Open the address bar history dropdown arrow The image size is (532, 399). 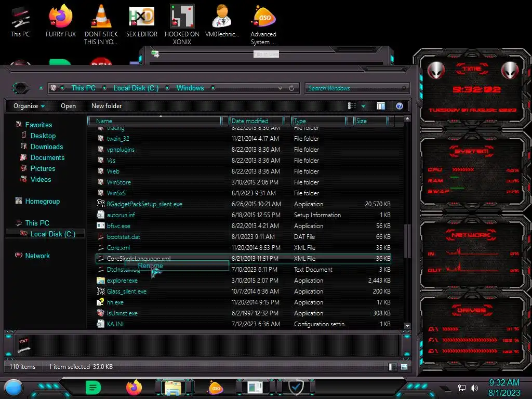pyautogui.click(x=280, y=88)
